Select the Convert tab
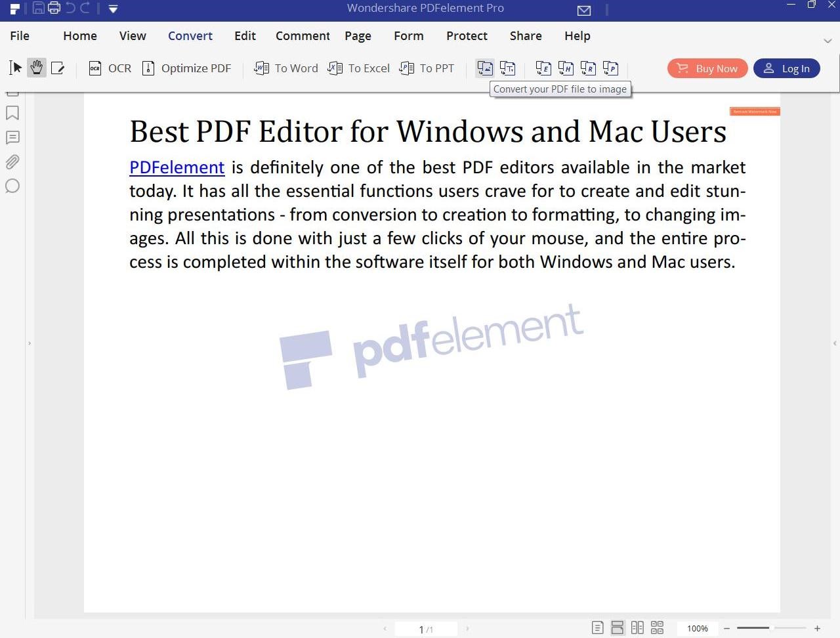 [x=190, y=36]
